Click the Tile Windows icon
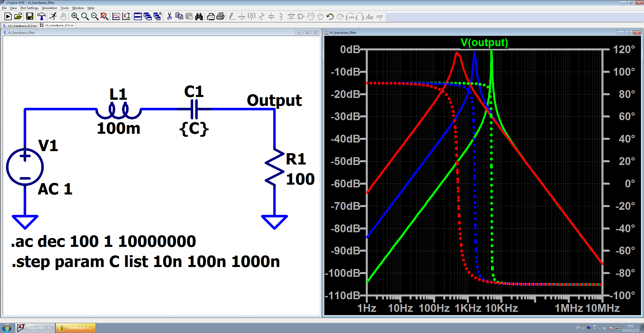This screenshot has width=644, height=333. 138,17
